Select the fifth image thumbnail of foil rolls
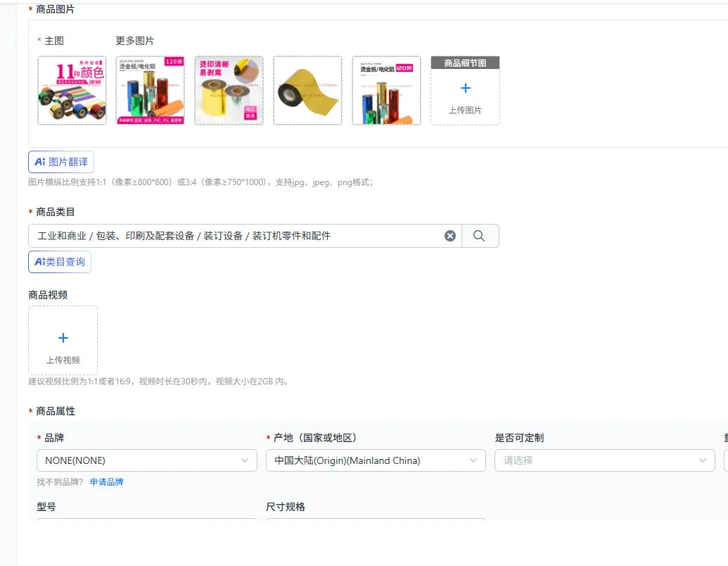728x566 pixels. pos(386,91)
